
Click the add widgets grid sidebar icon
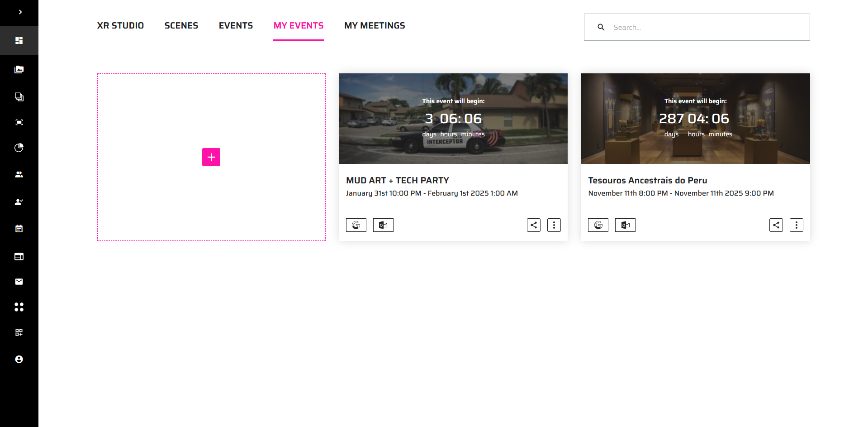[19, 332]
